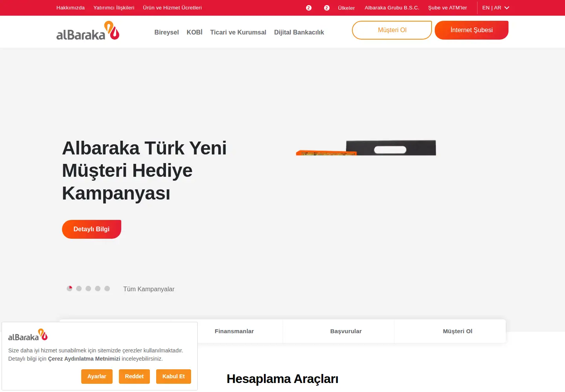
Task: Switch to the Müşteri Ol tab
Action: coord(457,331)
